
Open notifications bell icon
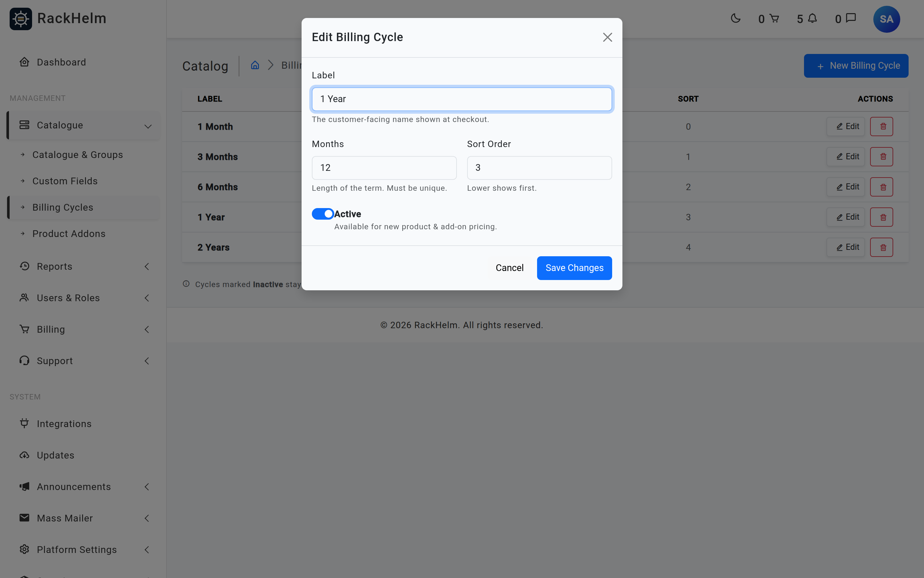(x=812, y=18)
